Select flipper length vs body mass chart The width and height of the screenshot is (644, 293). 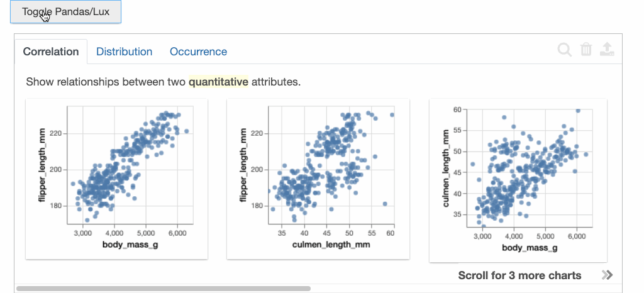(116, 179)
